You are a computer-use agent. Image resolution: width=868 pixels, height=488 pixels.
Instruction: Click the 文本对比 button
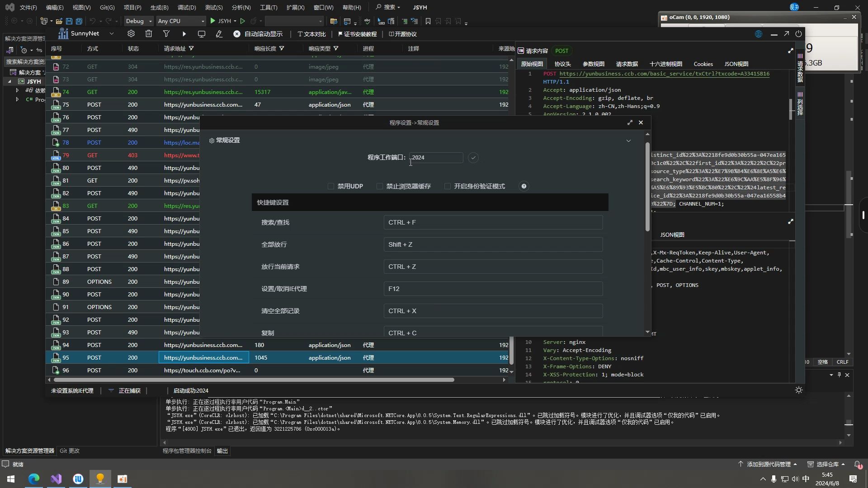(311, 34)
